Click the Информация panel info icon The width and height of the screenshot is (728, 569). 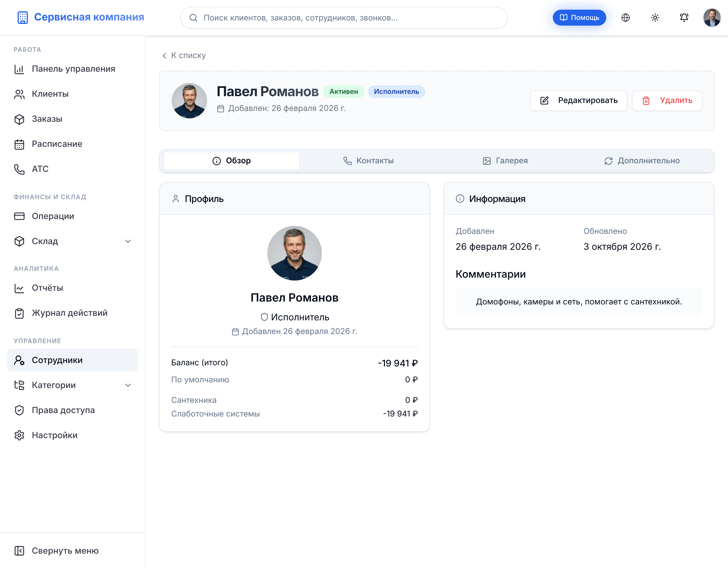[x=460, y=199]
